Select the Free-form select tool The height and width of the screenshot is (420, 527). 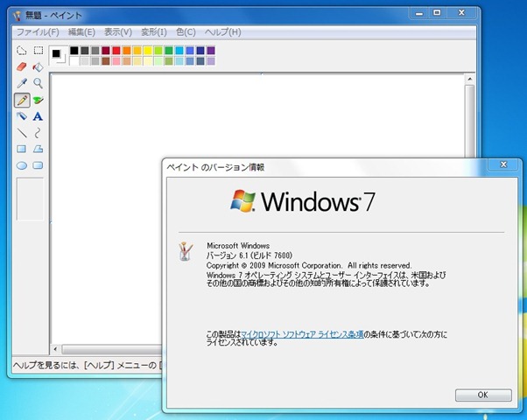tap(22, 51)
